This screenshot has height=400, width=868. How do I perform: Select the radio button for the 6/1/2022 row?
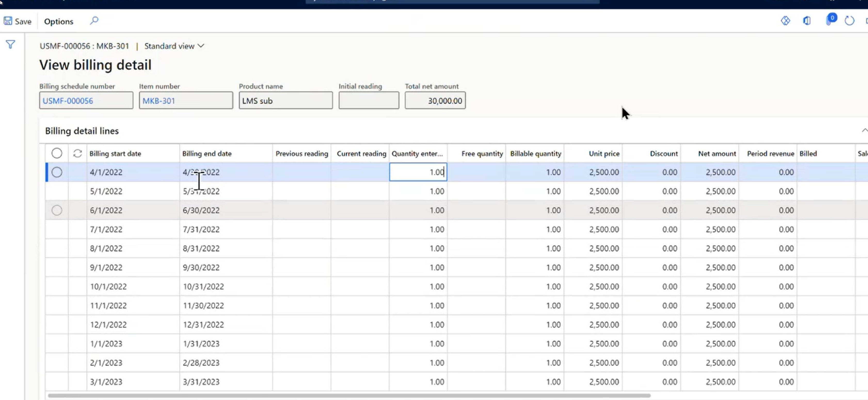[x=57, y=210]
